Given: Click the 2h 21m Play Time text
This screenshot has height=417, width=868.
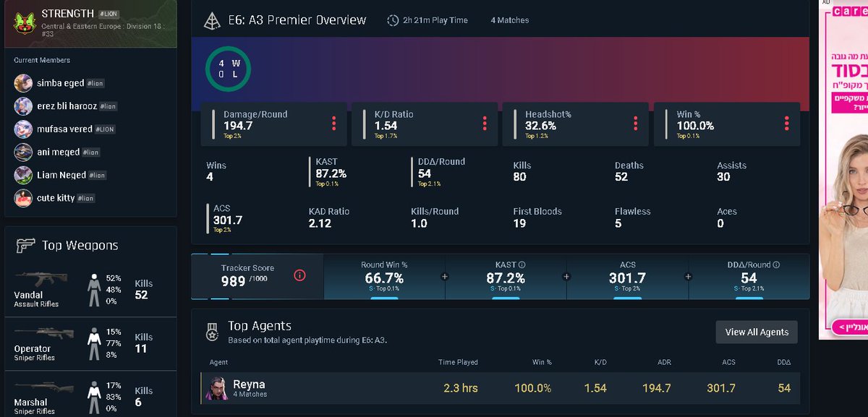Looking at the screenshot, I should point(434,20).
